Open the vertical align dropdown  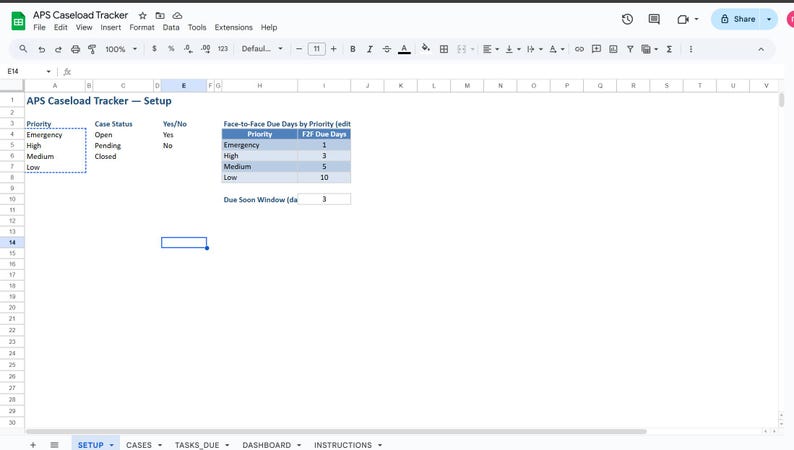512,49
